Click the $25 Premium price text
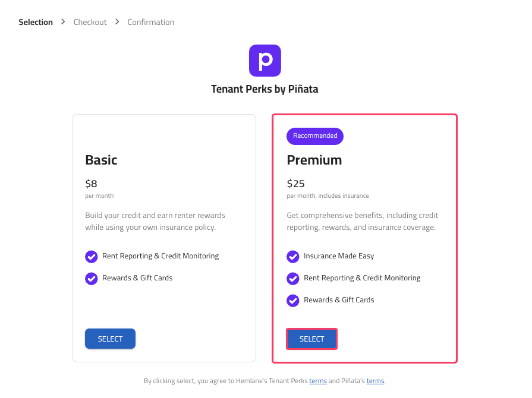Image resolution: width=532 pixels, height=398 pixels. (295, 184)
